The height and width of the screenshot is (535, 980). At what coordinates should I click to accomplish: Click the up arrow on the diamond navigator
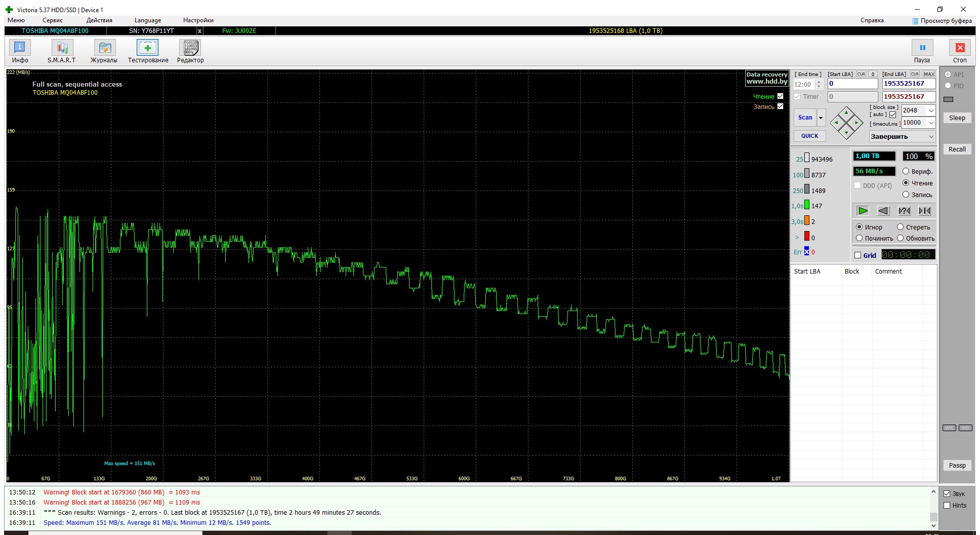(x=846, y=112)
